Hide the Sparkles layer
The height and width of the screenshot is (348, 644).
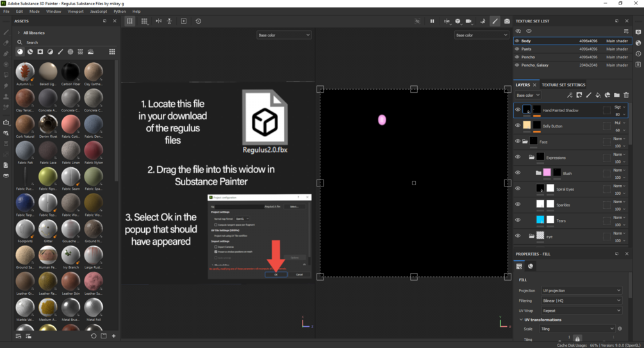[518, 204]
